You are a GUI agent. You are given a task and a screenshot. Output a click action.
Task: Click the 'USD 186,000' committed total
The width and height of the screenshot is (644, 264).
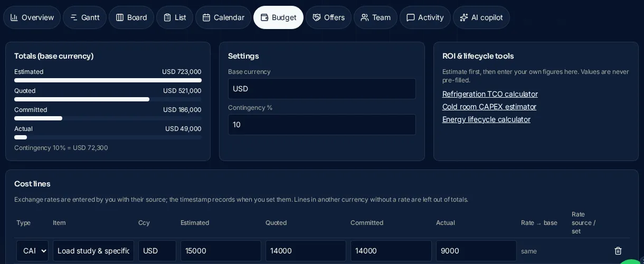(182, 110)
